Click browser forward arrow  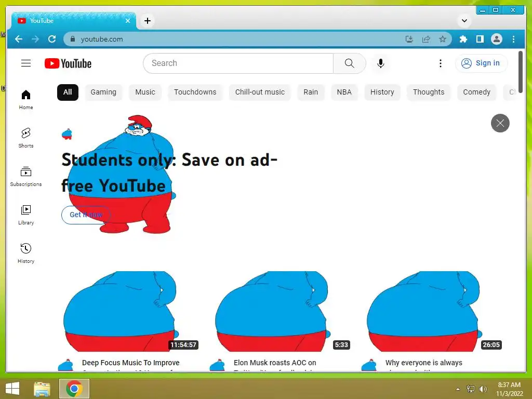(35, 39)
